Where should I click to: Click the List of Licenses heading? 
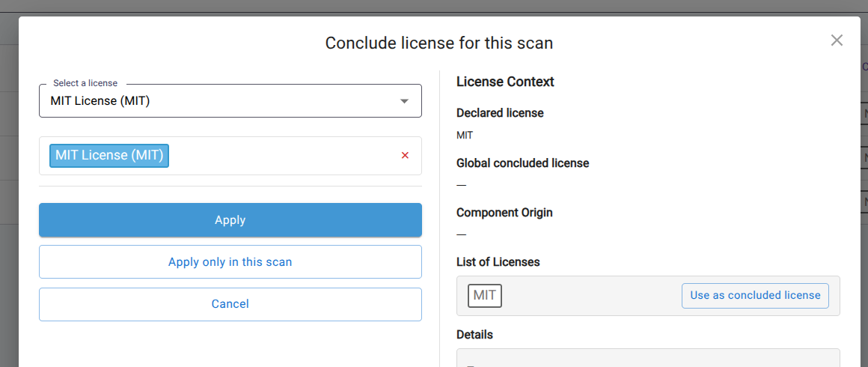click(x=498, y=261)
